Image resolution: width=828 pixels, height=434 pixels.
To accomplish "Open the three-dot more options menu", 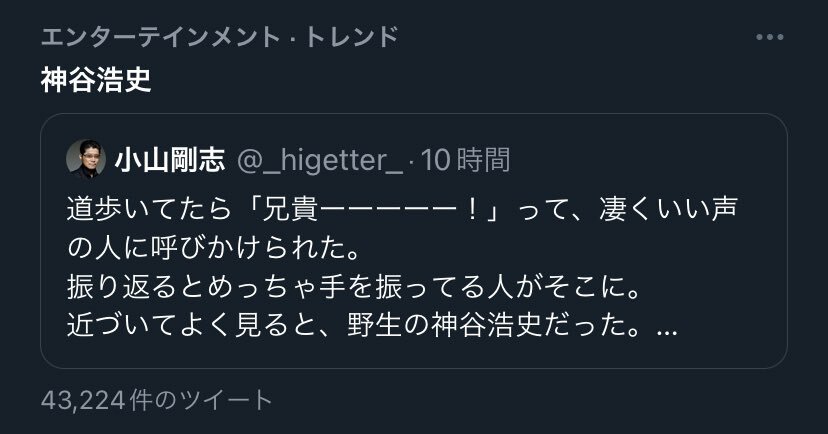I will coord(769,37).
